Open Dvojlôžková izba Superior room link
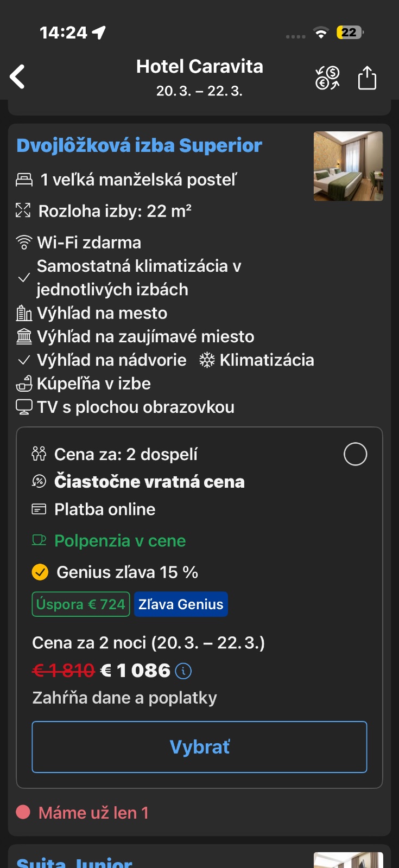Screen dimensions: 399x868 click(139, 145)
